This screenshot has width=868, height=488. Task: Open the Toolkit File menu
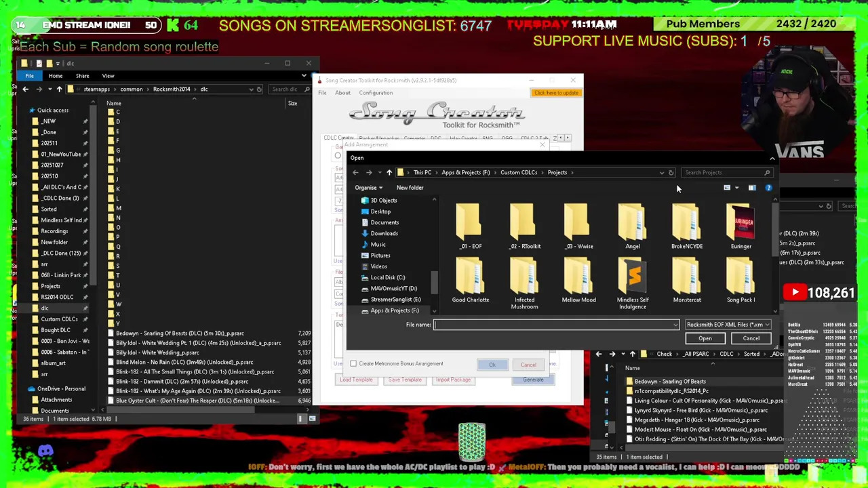click(x=322, y=93)
